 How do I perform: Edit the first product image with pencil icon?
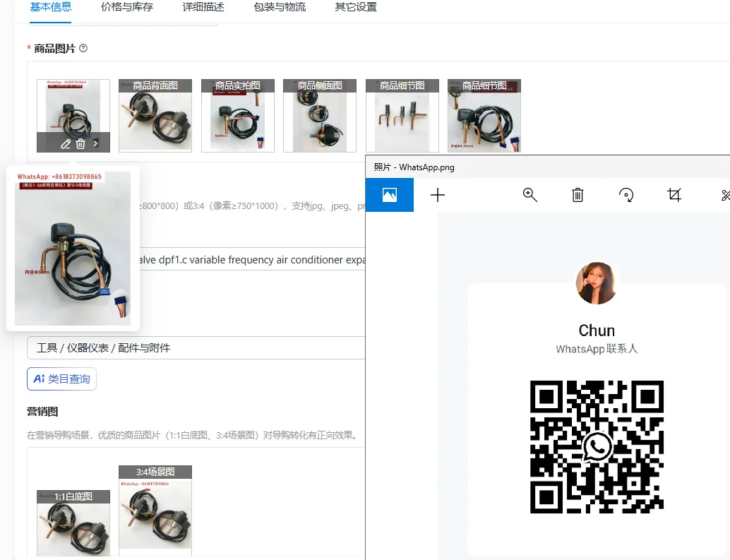[x=66, y=144]
